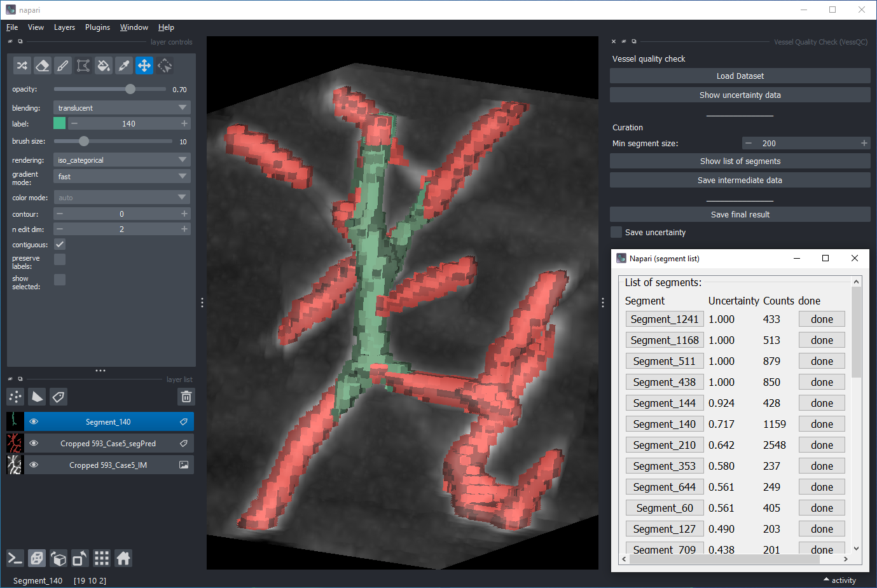
Task: Uncheck the contiguous checkbox
Action: [x=60, y=244]
